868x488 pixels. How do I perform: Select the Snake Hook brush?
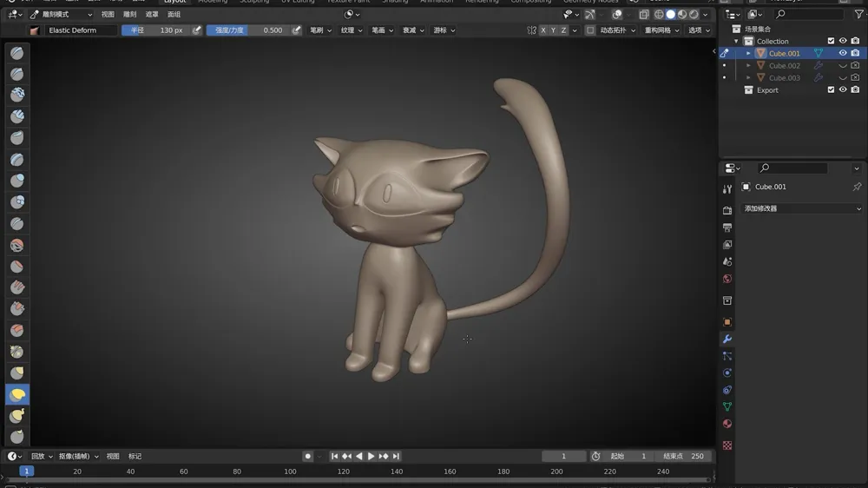click(x=17, y=415)
